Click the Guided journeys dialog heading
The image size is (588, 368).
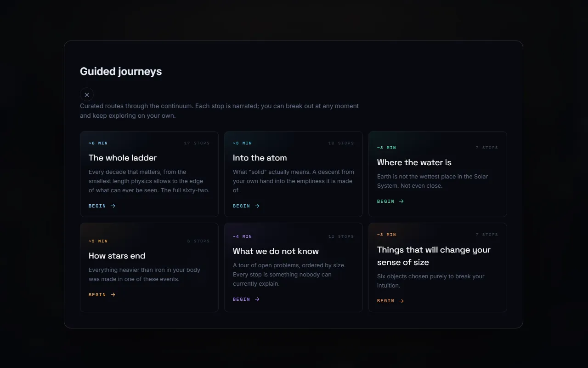coord(121,71)
